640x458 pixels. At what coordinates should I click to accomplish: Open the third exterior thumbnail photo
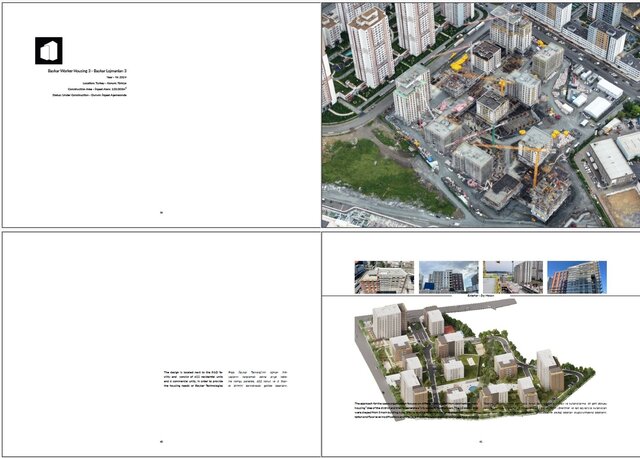512,277
